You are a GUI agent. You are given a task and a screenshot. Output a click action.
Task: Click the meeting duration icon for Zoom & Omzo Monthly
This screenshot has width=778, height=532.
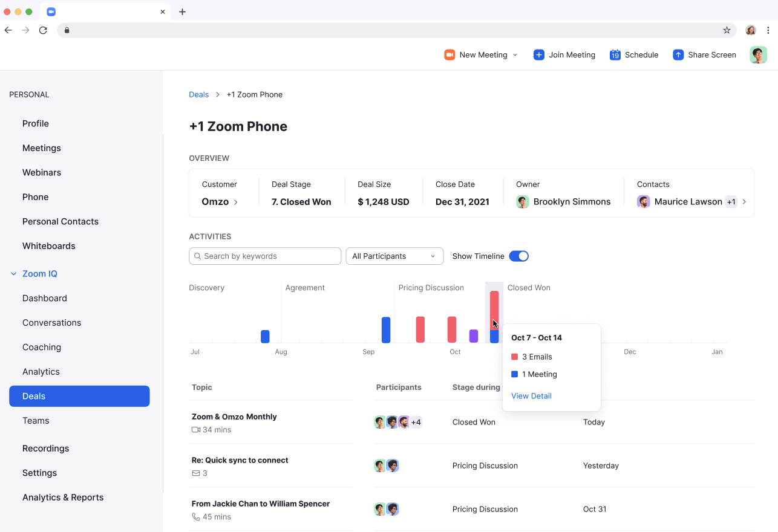195,429
